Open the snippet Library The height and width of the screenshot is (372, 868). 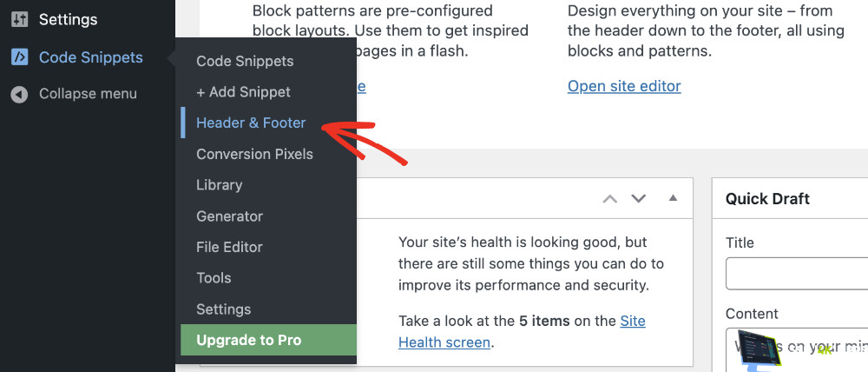219,185
